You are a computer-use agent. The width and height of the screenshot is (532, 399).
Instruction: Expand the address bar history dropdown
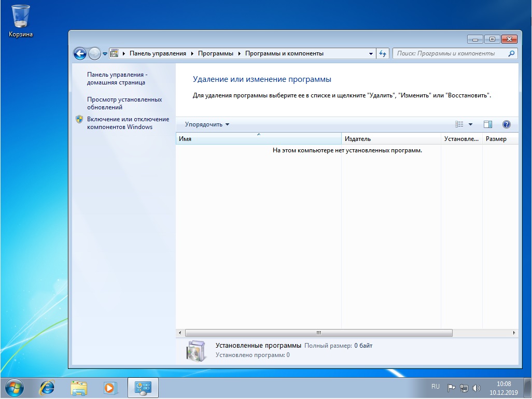[371, 53]
